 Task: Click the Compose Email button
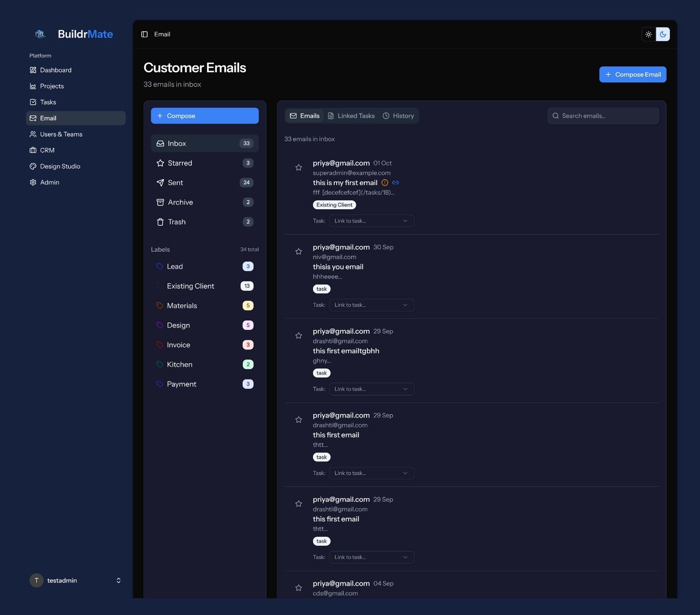click(x=633, y=74)
